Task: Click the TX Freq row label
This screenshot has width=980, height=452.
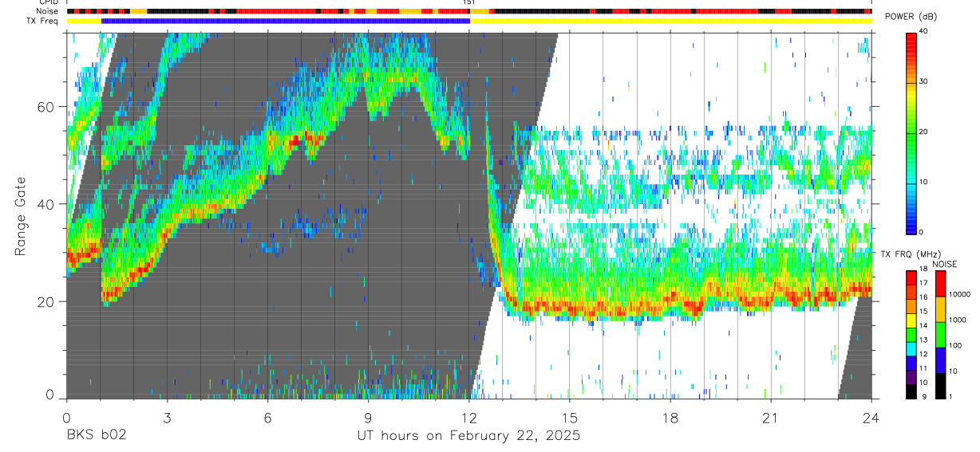Action: point(43,21)
